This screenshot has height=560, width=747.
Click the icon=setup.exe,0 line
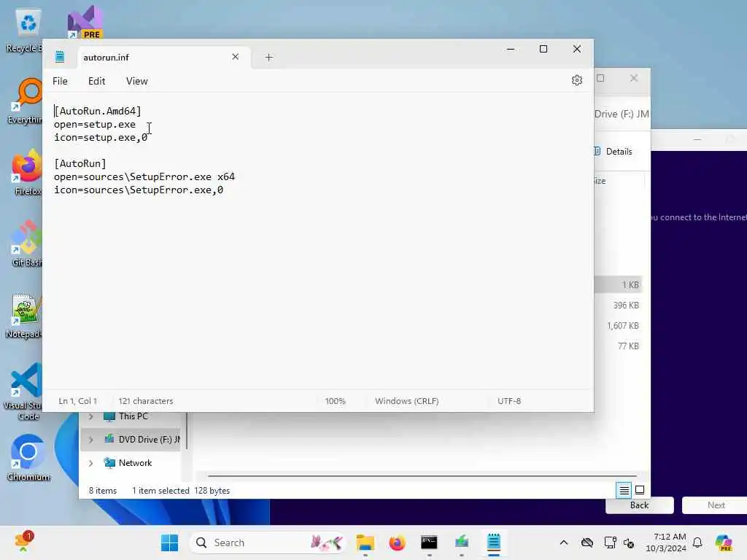tap(101, 138)
